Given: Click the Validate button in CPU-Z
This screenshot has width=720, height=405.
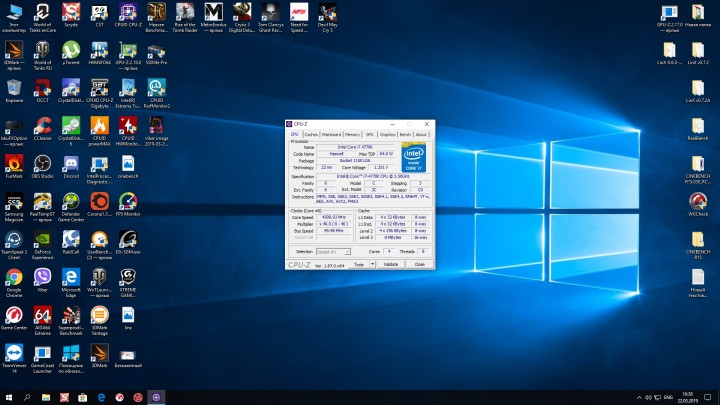Looking at the screenshot, I should click(391, 264).
